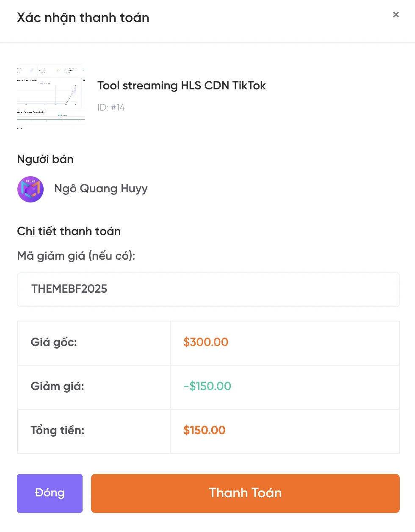Click the Mã giảm giá field label
Screen dimensions: 415x532
pyautogui.click(x=76, y=256)
